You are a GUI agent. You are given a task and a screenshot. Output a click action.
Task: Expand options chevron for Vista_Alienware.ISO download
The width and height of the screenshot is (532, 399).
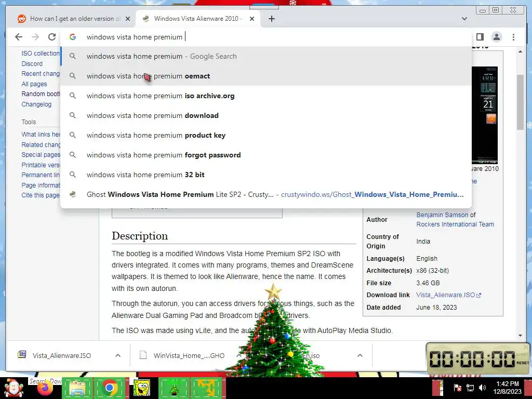click(118, 355)
